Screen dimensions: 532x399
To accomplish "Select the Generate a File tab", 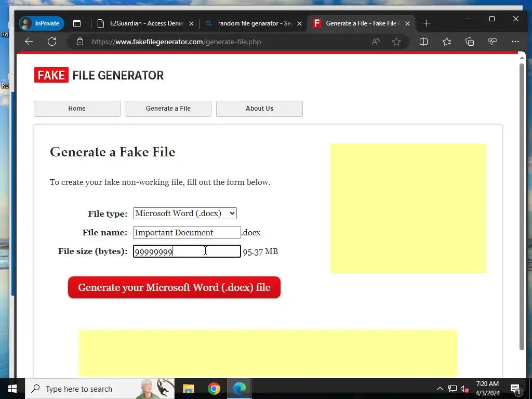I will (x=361, y=23).
